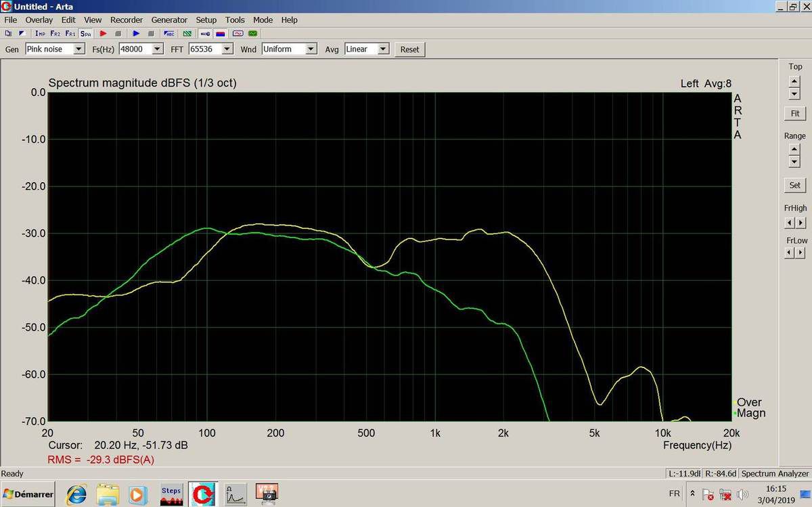Image resolution: width=812 pixels, height=507 pixels.
Task: Expand the Gen signal type dropdown
Action: [x=79, y=49]
